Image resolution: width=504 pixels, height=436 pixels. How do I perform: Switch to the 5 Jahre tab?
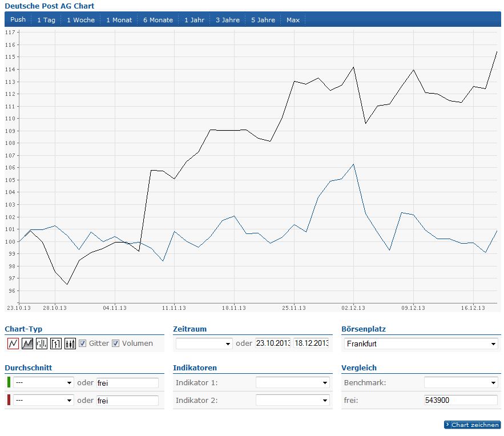tap(263, 19)
